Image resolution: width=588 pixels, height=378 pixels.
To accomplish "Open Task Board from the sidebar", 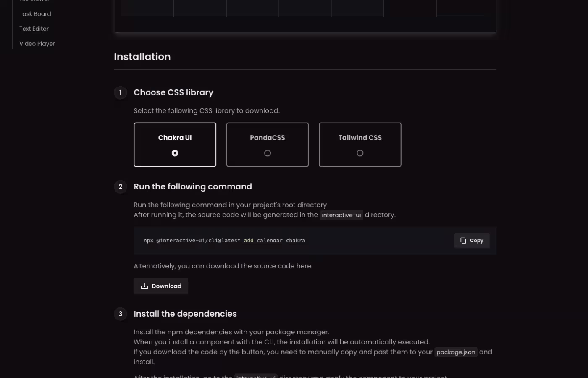I will [x=35, y=14].
